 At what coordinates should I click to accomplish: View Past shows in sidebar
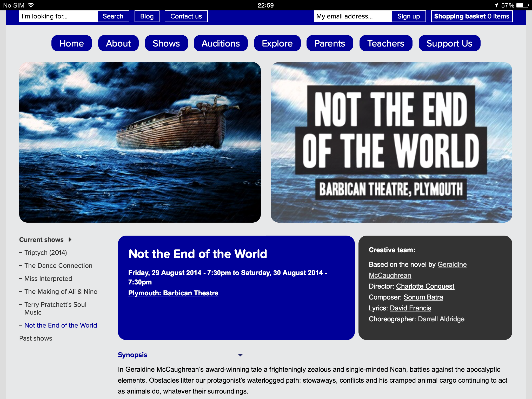coord(36,338)
